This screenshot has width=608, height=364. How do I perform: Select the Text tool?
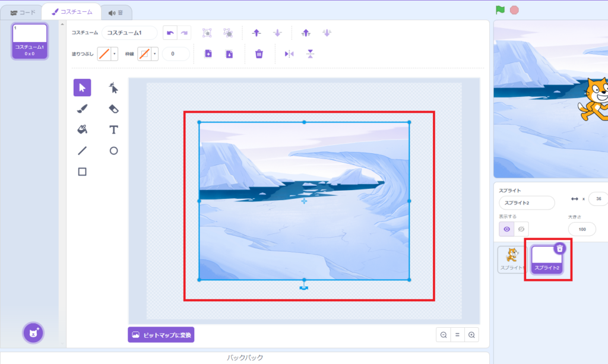click(114, 129)
